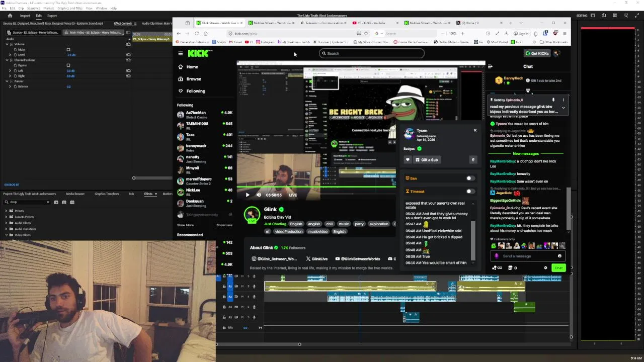Open Glink's Instagram link
This screenshot has height=362, width=644.
click(x=275, y=259)
